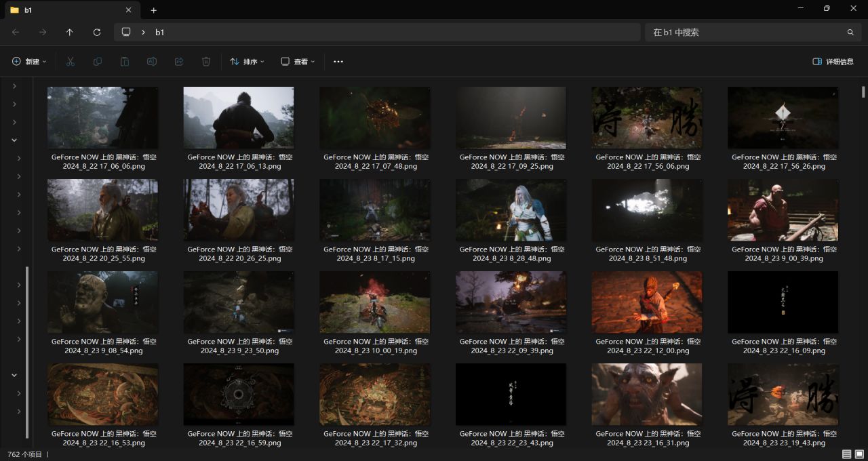Open the 查看 view dropdown
The image size is (868, 461).
pyautogui.click(x=298, y=62)
